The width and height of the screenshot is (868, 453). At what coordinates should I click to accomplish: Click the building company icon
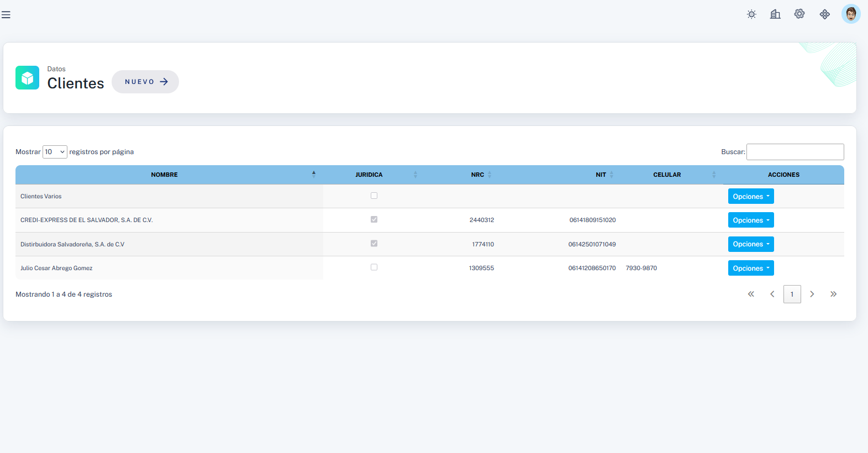(775, 14)
